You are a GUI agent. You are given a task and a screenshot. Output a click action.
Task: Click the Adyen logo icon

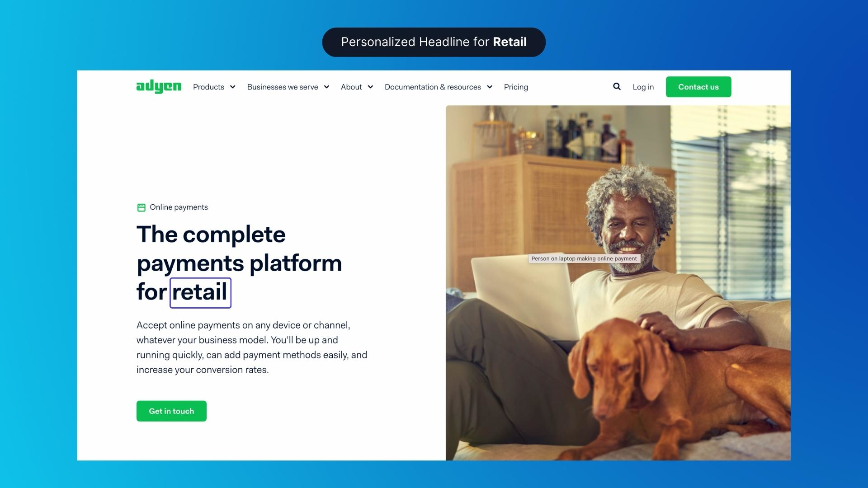(159, 86)
